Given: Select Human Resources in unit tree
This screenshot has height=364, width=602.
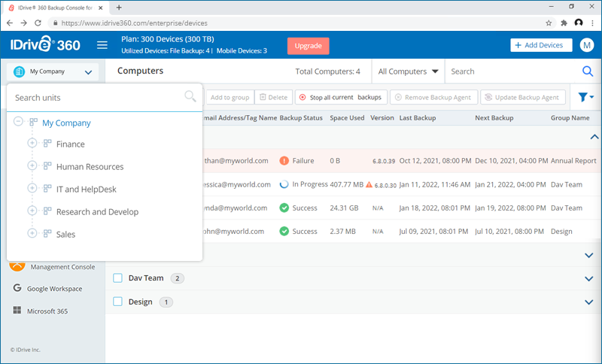Looking at the screenshot, I should 90,167.
